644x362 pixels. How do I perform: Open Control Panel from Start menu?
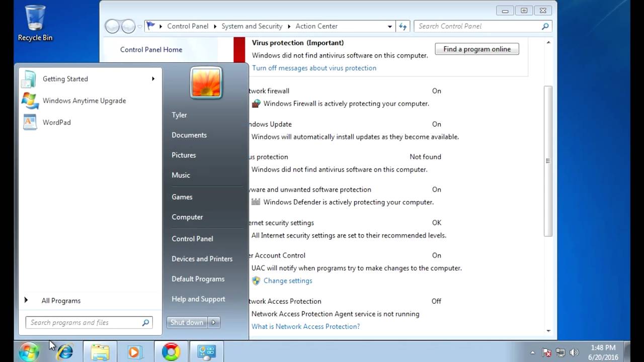click(x=192, y=239)
